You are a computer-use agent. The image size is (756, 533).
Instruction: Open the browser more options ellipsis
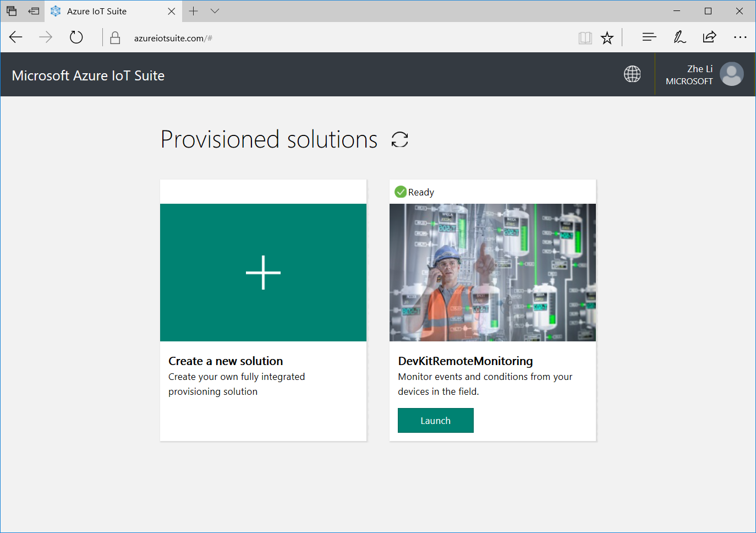pos(740,37)
